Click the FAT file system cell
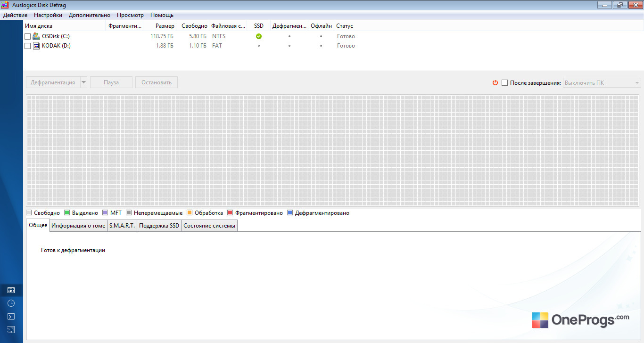 pos(217,46)
